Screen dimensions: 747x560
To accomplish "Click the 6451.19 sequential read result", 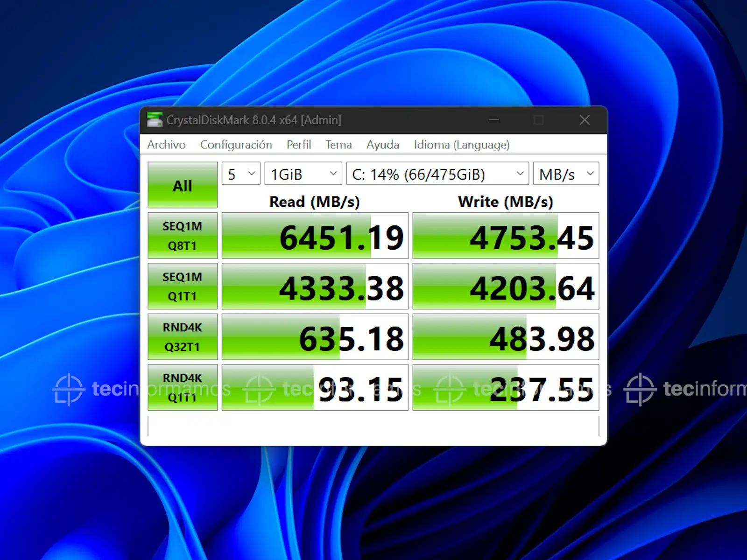I will click(x=315, y=236).
